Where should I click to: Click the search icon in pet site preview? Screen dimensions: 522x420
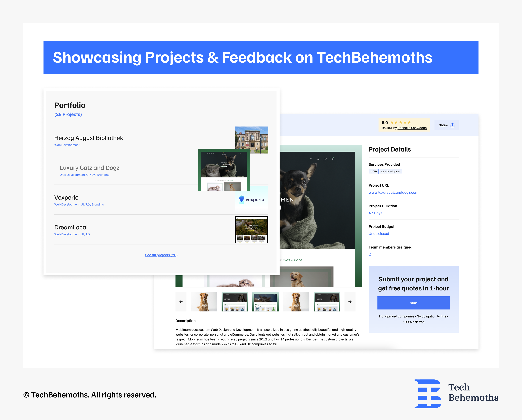311,159
